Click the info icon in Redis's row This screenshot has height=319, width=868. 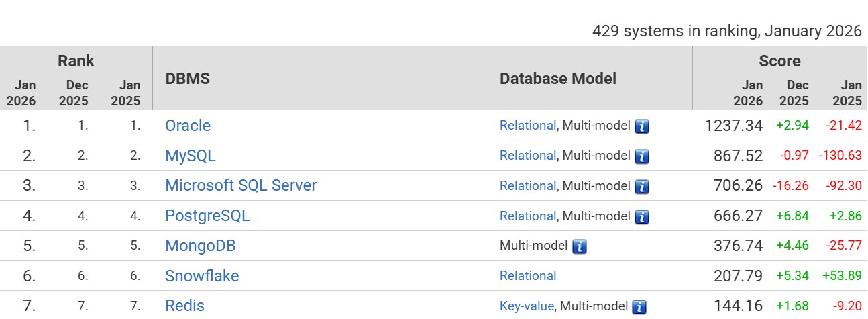coord(640,307)
